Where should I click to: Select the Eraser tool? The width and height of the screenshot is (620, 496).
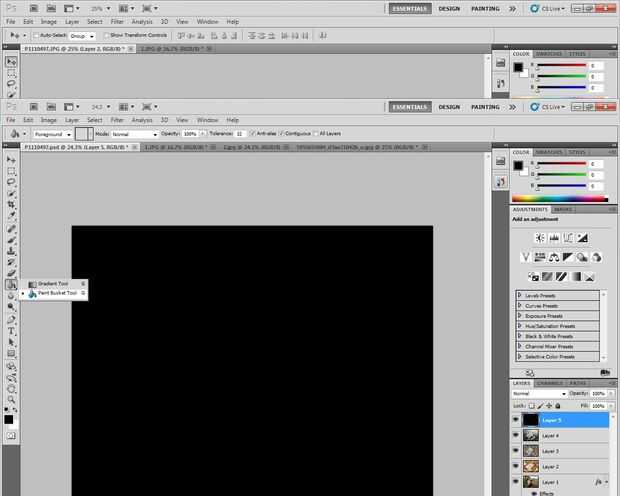[11, 273]
